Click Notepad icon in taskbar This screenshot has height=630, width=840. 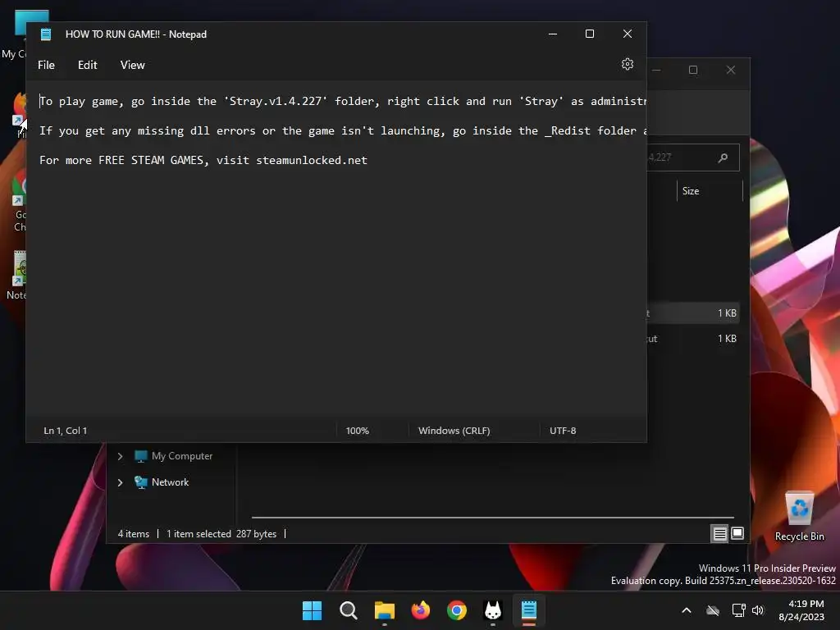pos(529,610)
